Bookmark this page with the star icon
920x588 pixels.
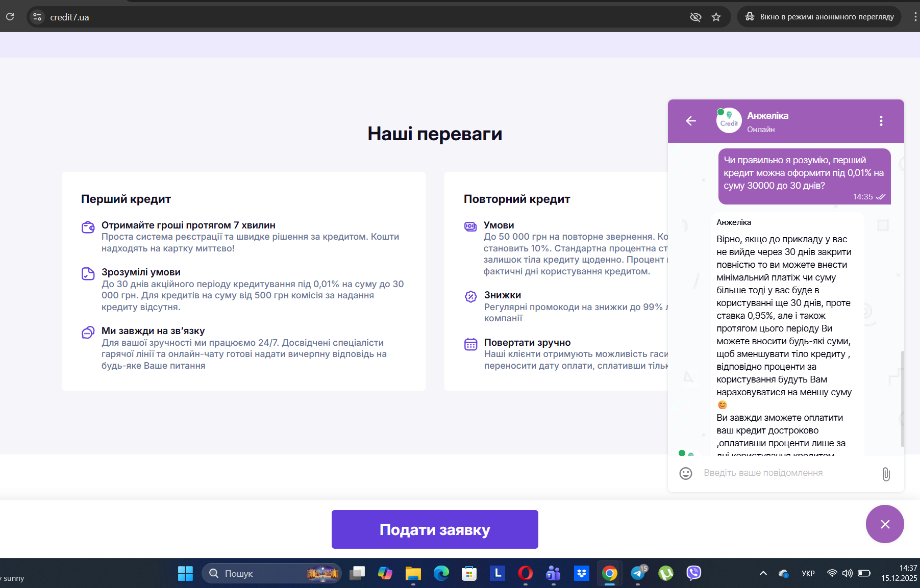point(716,17)
